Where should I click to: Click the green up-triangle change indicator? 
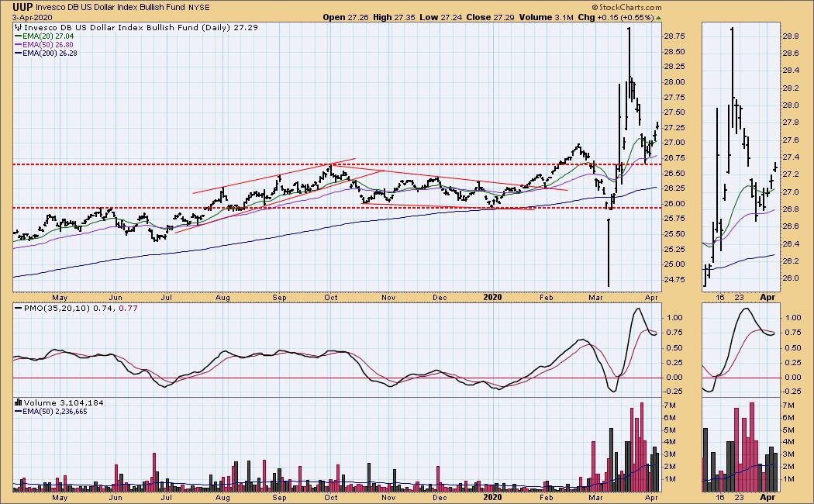[x=659, y=18]
